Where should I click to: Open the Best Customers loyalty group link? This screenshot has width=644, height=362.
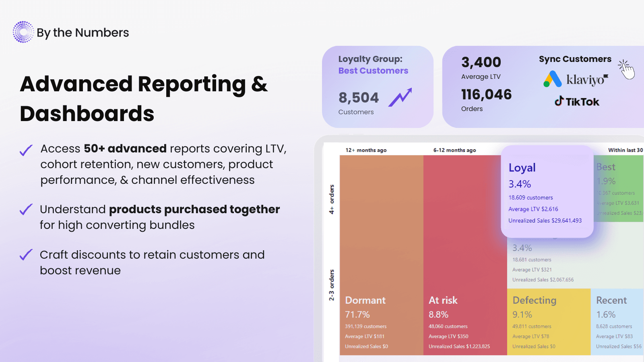373,70
